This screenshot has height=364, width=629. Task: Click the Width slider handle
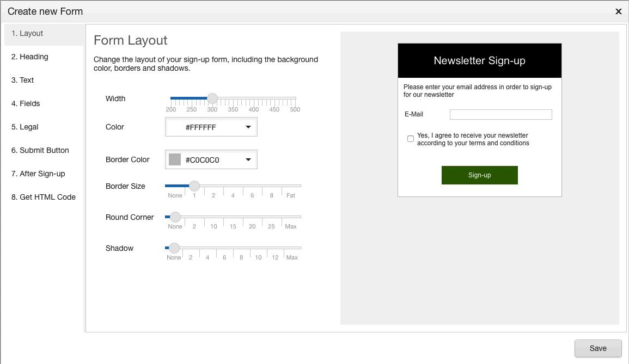(x=212, y=98)
